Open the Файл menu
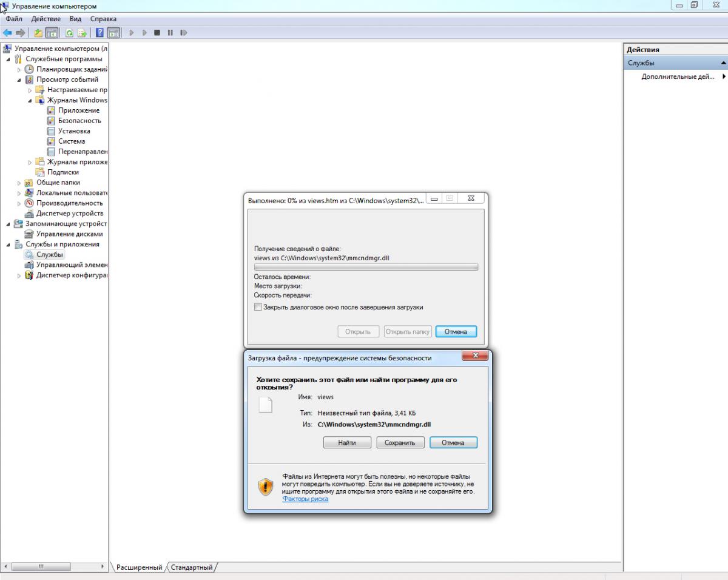This screenshot has height=580, width=728. pos(14,19)
